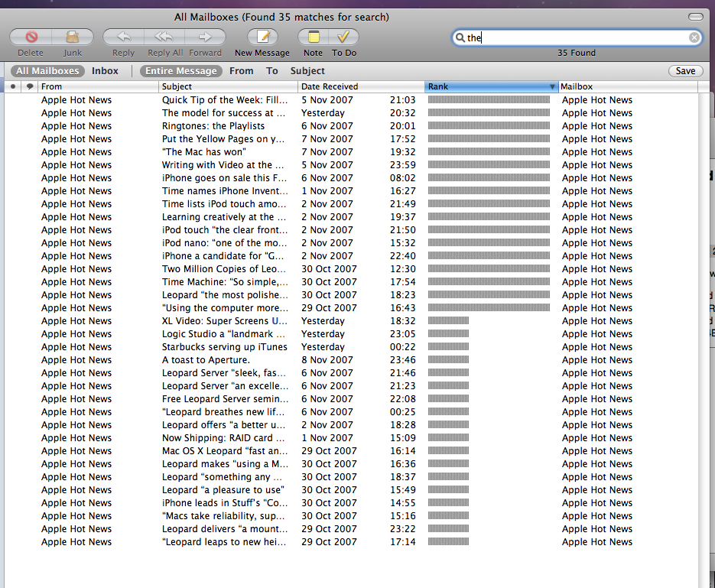
Task: Click rank bar of Quick Tip of the Week message
Action: tap(489, 100)
